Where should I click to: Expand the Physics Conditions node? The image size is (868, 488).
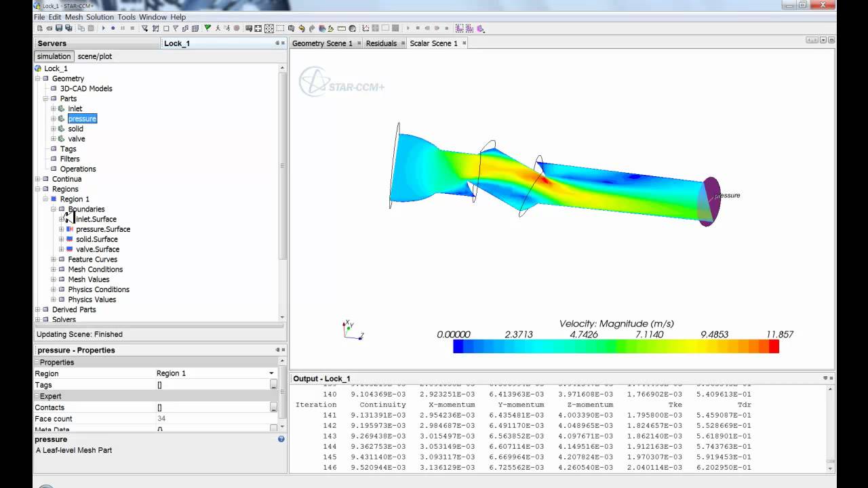tap(54, 289)
